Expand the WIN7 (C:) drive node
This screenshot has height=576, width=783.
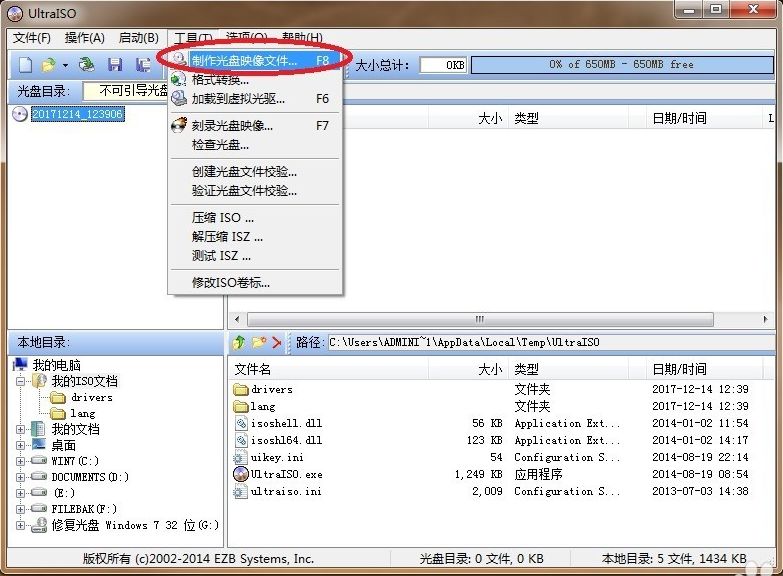(20, 461)
